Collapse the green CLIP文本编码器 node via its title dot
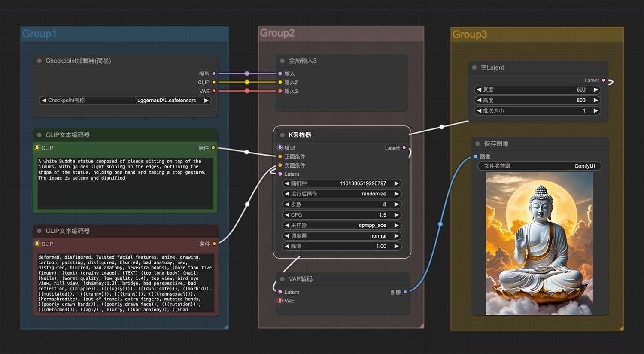 pos(39,135)
